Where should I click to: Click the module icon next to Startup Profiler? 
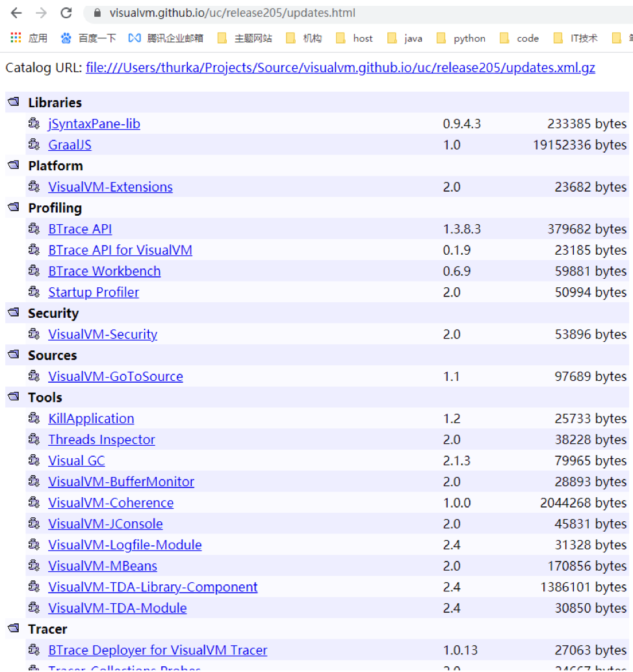tap(34, 292)
